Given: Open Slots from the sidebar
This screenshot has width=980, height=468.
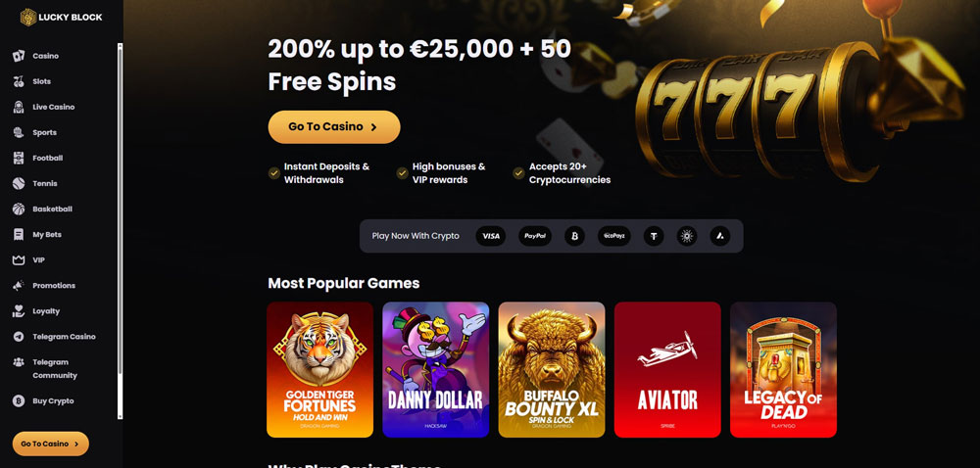Looking at the screenshot, I should pos(41,81).
